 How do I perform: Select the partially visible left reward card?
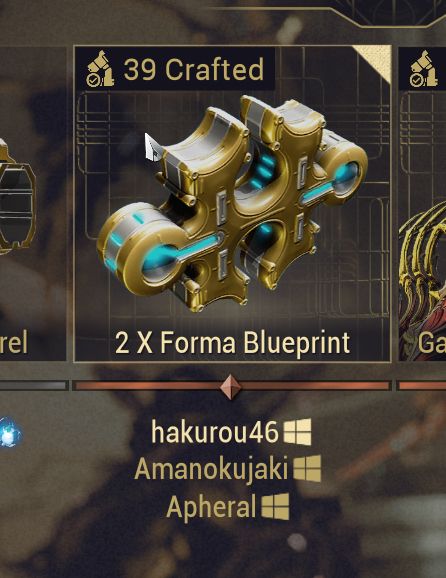coord(33,204)
